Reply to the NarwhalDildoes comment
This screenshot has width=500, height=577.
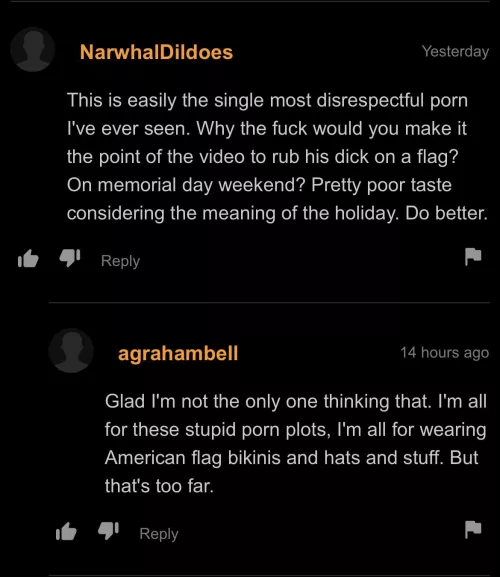click(120, 261)
